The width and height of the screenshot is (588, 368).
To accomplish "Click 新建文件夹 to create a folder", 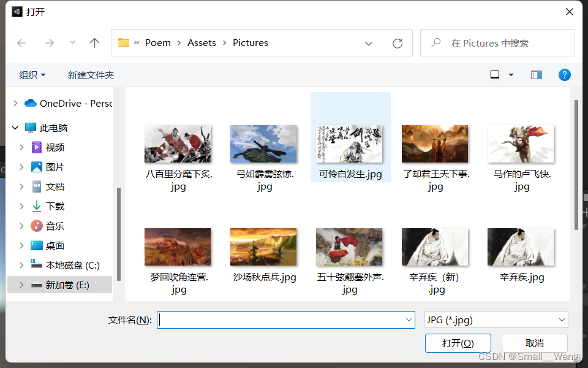I will (x=91, y=75).
